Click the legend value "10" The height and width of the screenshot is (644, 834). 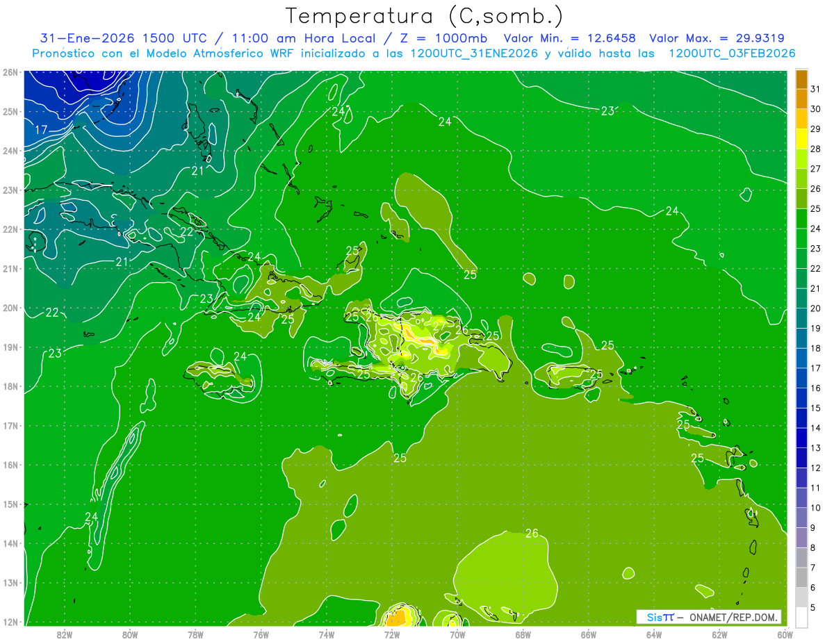[816, 508]
